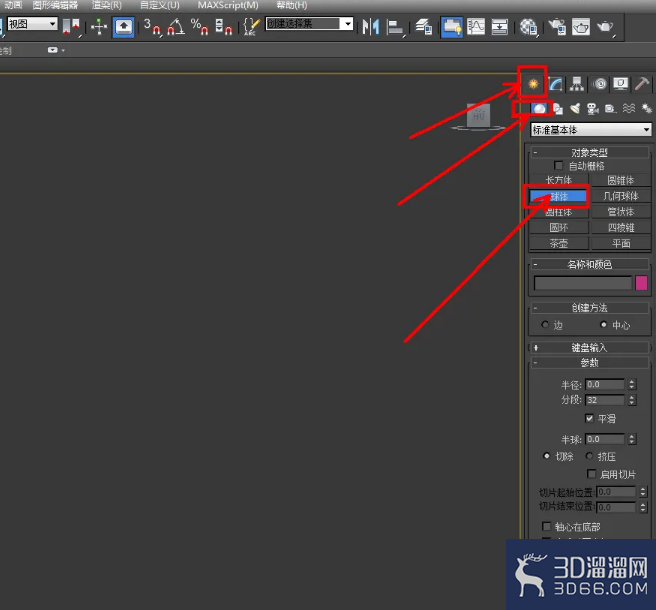
Task: Click in the object name field
Action: coord(583,283)
